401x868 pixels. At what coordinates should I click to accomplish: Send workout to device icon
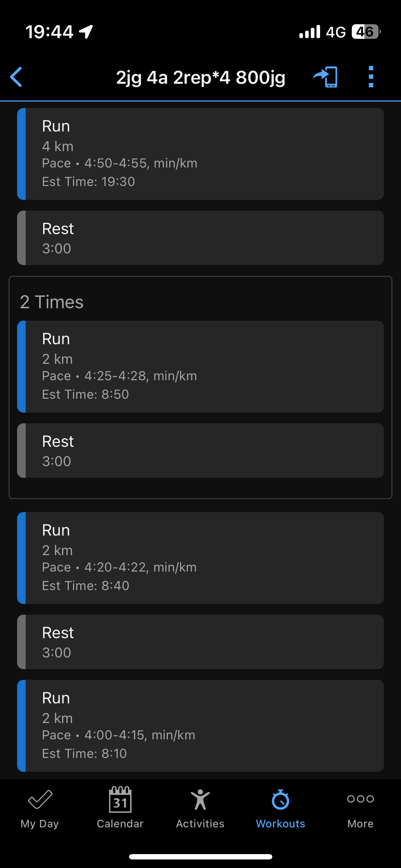pyautogui.click(x=326, y=77)
